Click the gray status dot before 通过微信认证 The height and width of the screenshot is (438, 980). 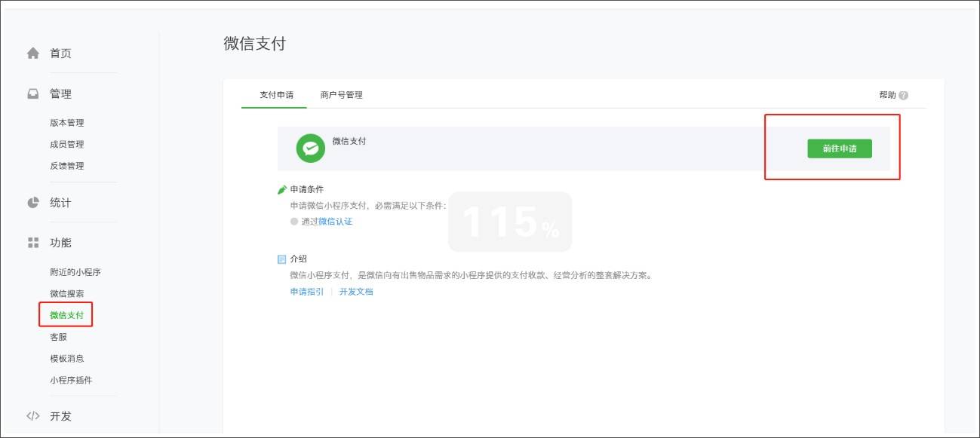(x=294, y=222)
